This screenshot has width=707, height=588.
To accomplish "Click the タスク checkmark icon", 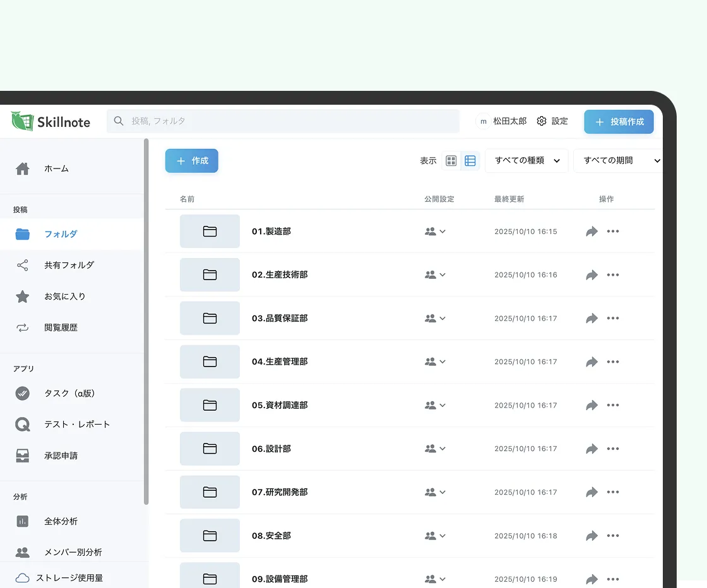I will click(23, 393).
